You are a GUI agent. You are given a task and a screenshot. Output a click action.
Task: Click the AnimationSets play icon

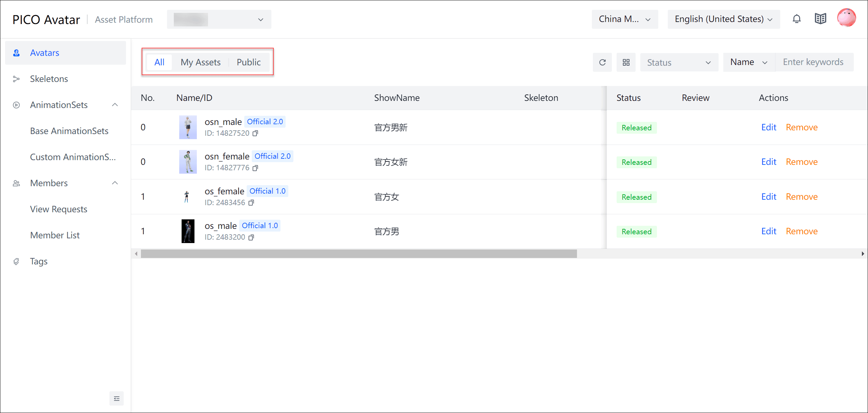coord(16,105)
